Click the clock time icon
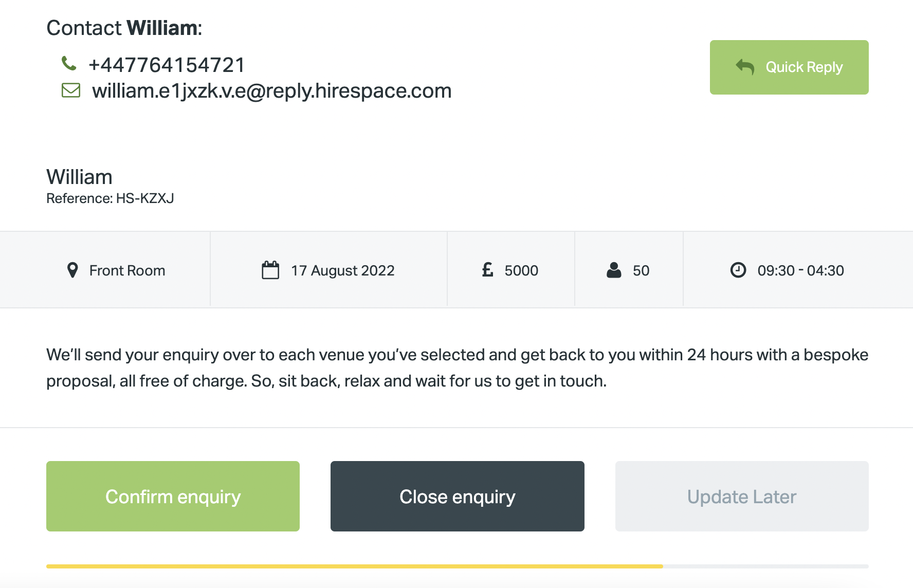The width and height of the screenshot is (913, 588). click(x=738, y=270)
